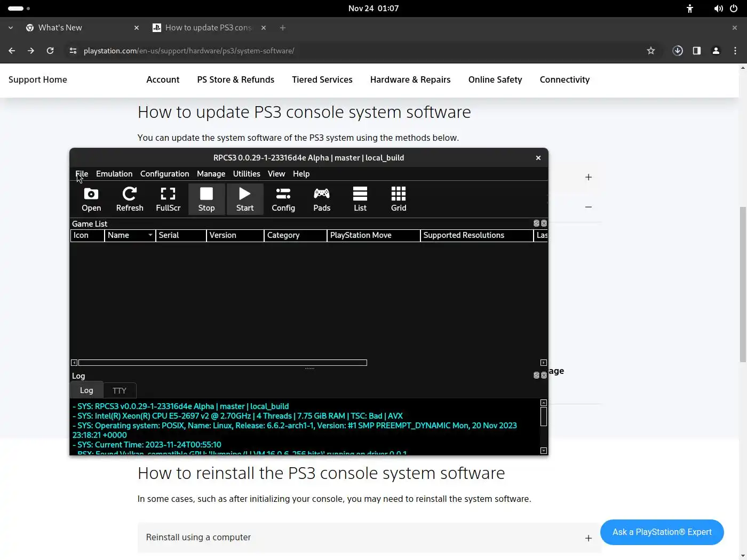Close the Log dock panel
The height and width of the screenshot is (560, 747).
click(544, 375)
